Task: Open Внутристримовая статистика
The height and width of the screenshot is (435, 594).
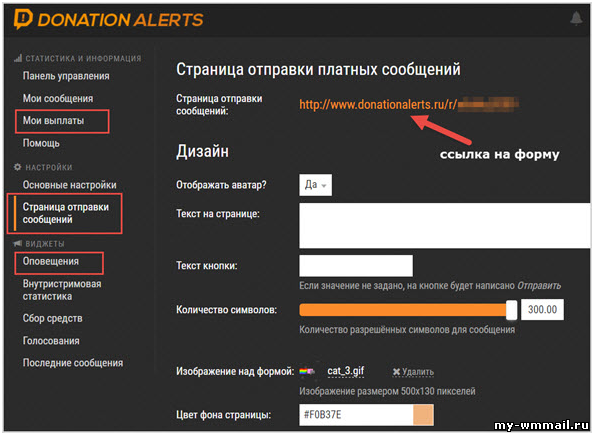Action: [x=62, y=290]
